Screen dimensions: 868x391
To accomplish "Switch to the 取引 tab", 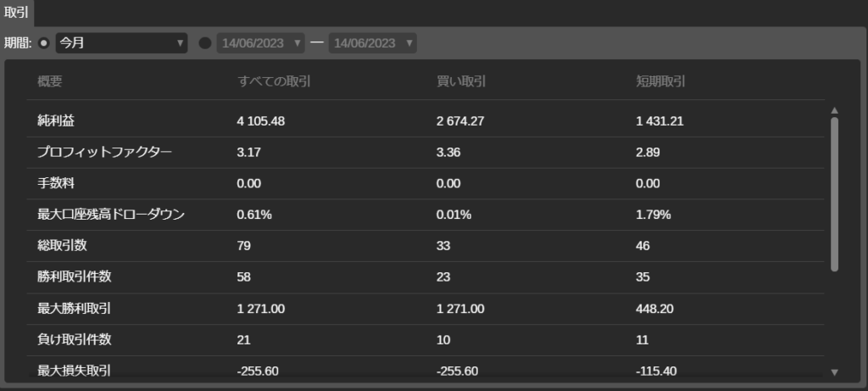I will [16, 12].
